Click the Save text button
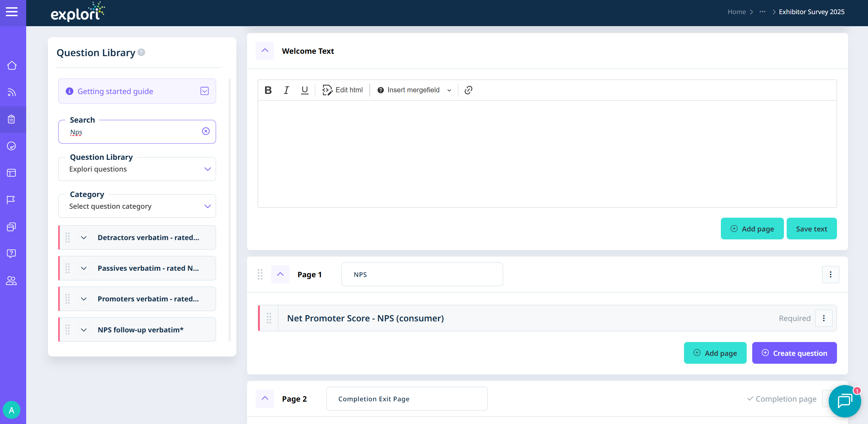 click(x=811, y=229)
